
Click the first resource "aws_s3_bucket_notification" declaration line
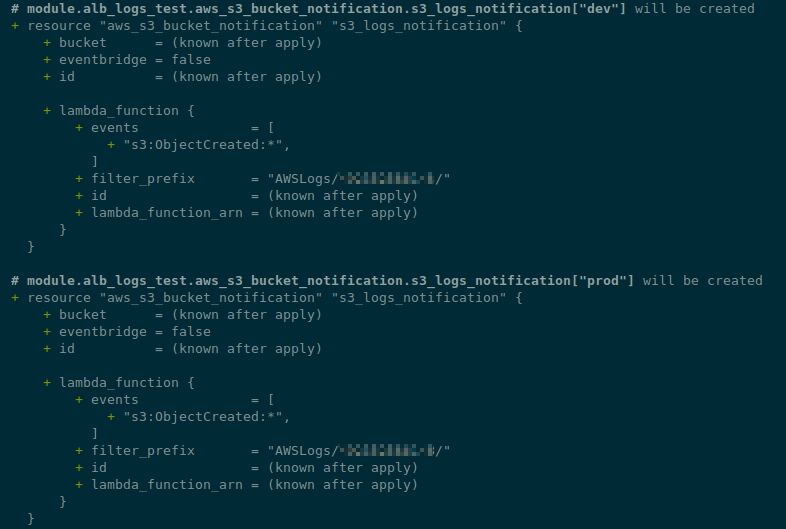coord(267,26)
